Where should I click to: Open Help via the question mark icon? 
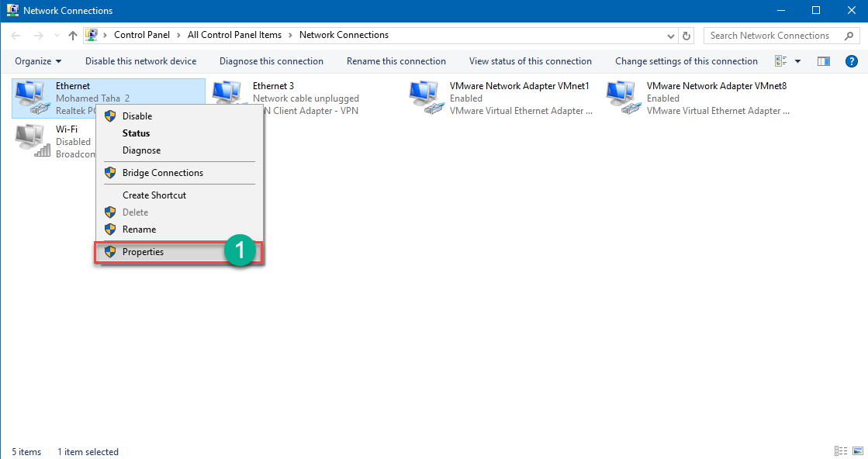coord(851,60)
